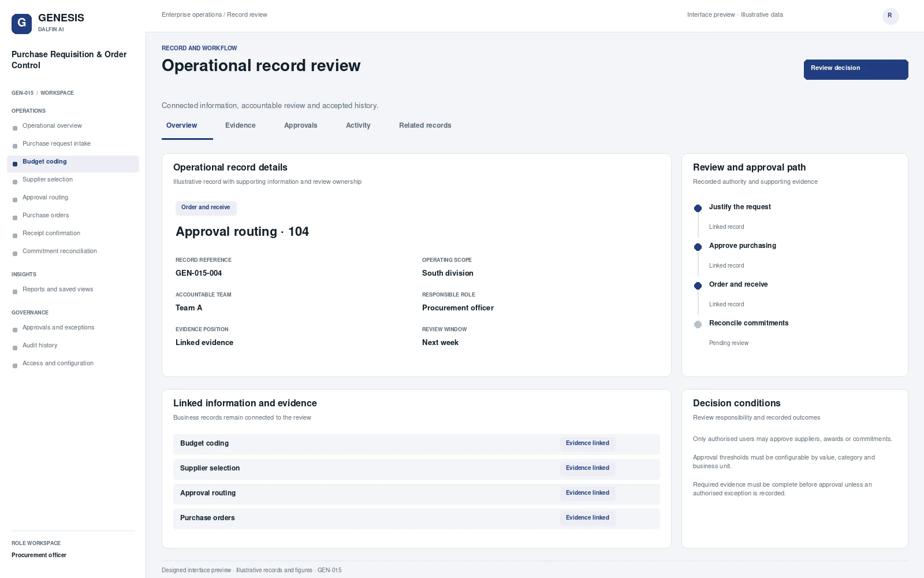The width and height of the screenshot is (924, 578).
Task: Switch to the Related records tab
Action: (425, 125)
